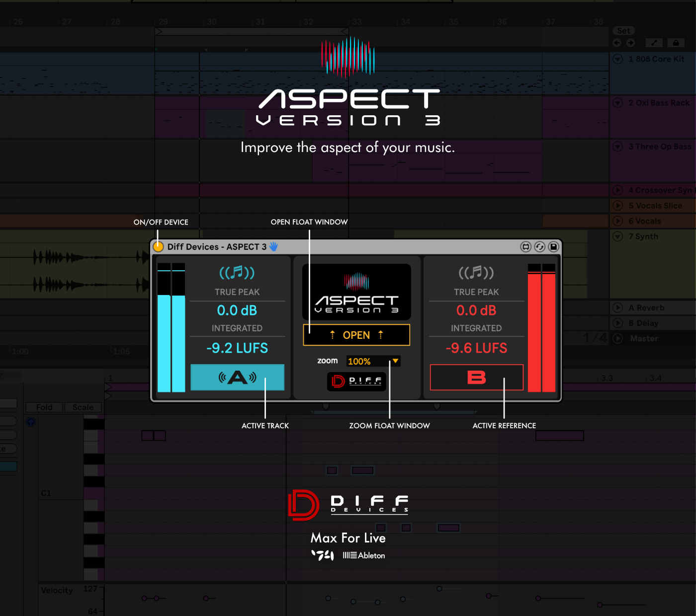Expand the Master track
696x616 pixels.
[x=617, y=338]
